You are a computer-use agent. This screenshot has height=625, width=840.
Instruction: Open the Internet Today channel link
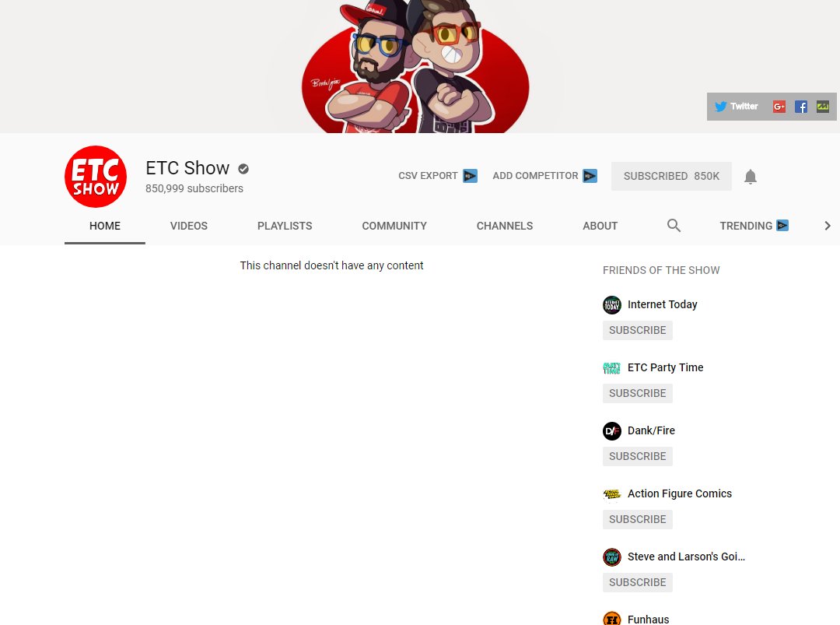662,304
